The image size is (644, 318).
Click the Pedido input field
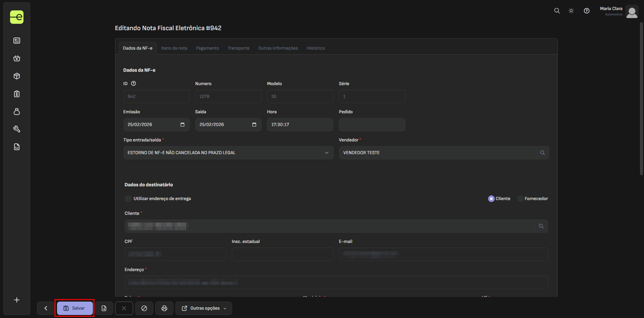point(372,125)
